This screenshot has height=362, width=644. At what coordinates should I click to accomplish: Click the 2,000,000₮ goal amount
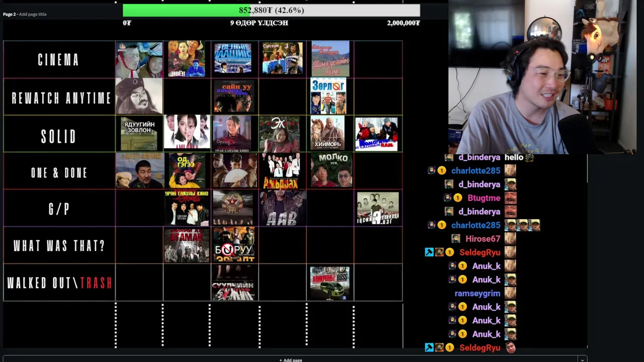(404, 23)
